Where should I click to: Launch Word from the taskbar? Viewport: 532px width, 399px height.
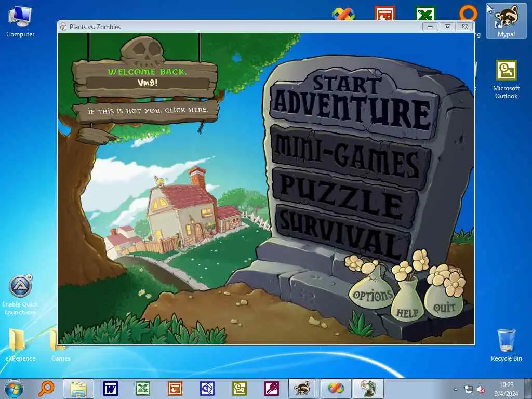111,389
